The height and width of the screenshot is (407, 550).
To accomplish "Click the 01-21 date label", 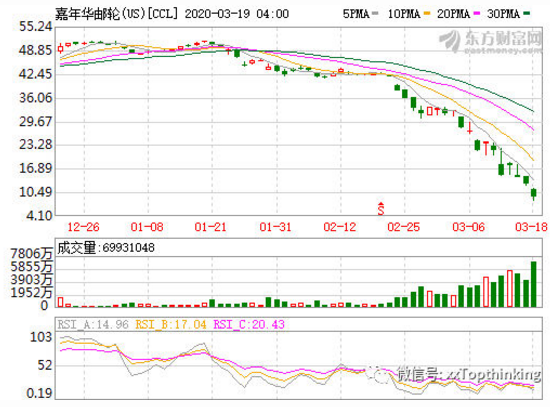I will (210, 227).
